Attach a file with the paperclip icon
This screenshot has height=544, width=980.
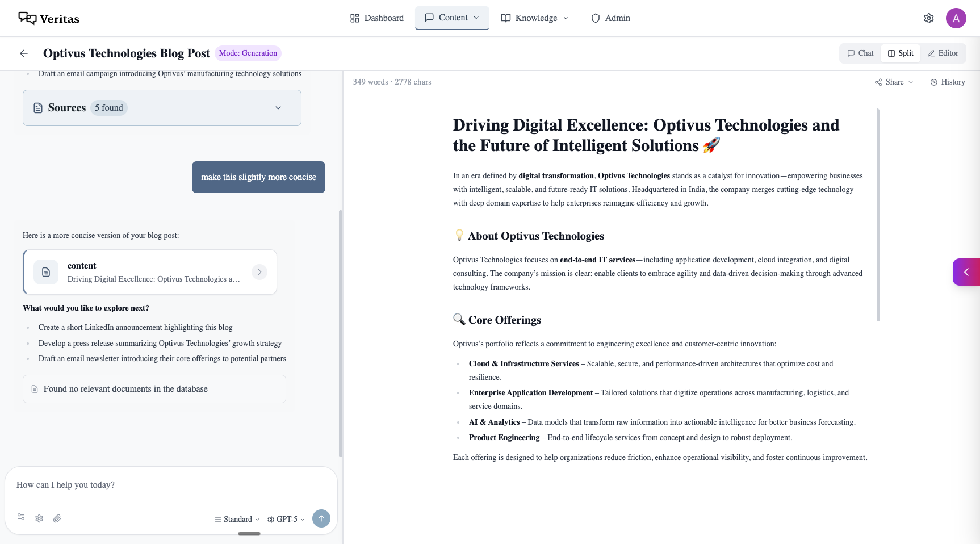(x=57, y=518)
